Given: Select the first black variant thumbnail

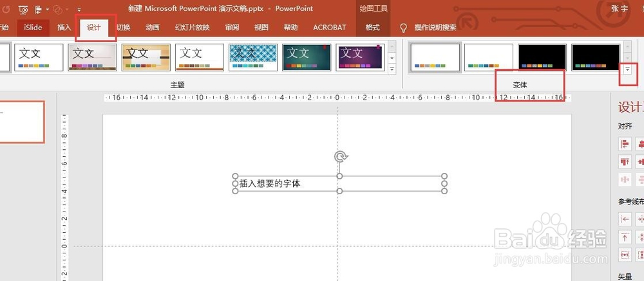Looking at the screenshot, I should tap(542, 57).
